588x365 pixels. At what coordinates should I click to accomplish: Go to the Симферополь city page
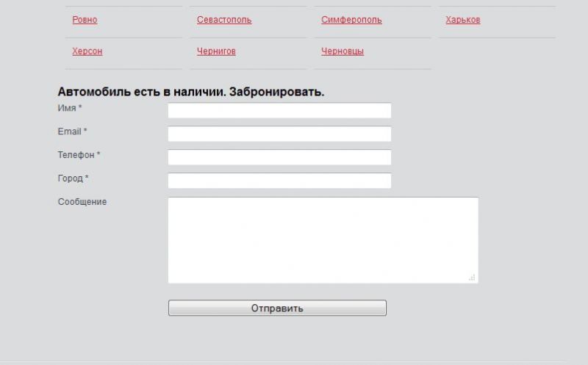(351, 20)
